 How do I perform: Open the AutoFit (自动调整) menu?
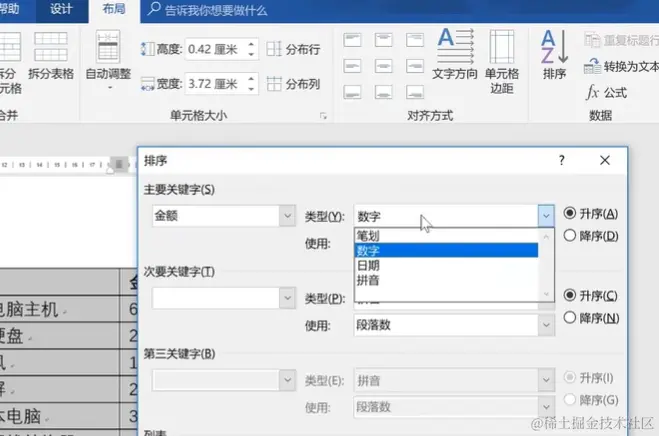[108, 59]
